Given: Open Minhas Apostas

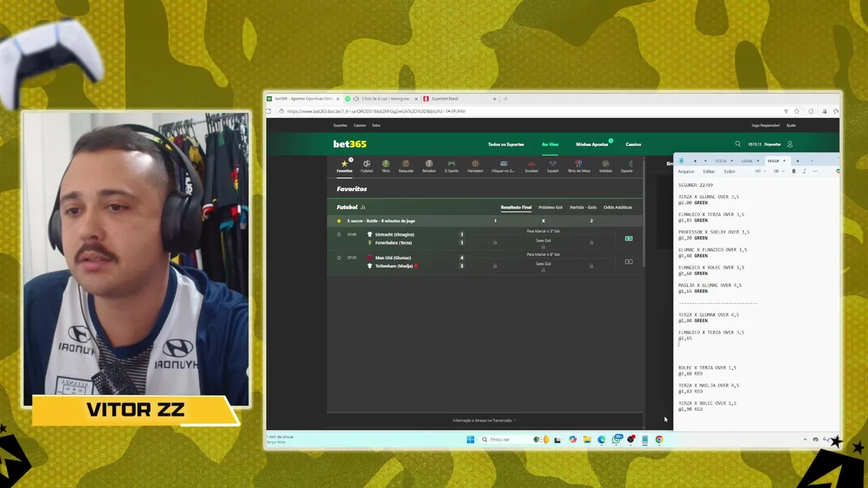Looking at the screenshot, I should click(592, 144).
